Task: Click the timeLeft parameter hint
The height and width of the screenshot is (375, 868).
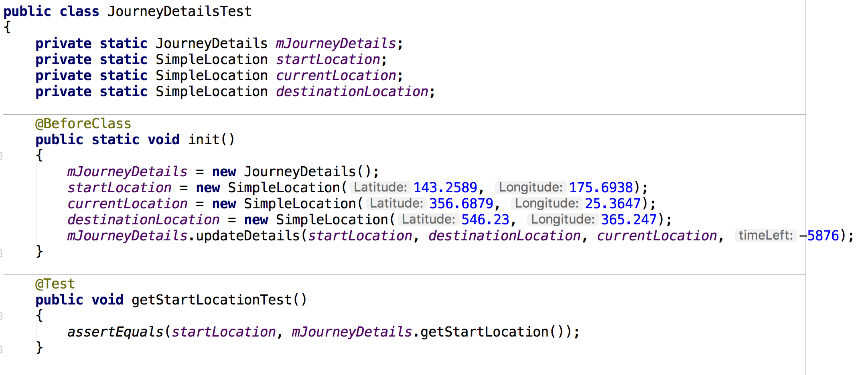Action: tap(766, 235)
